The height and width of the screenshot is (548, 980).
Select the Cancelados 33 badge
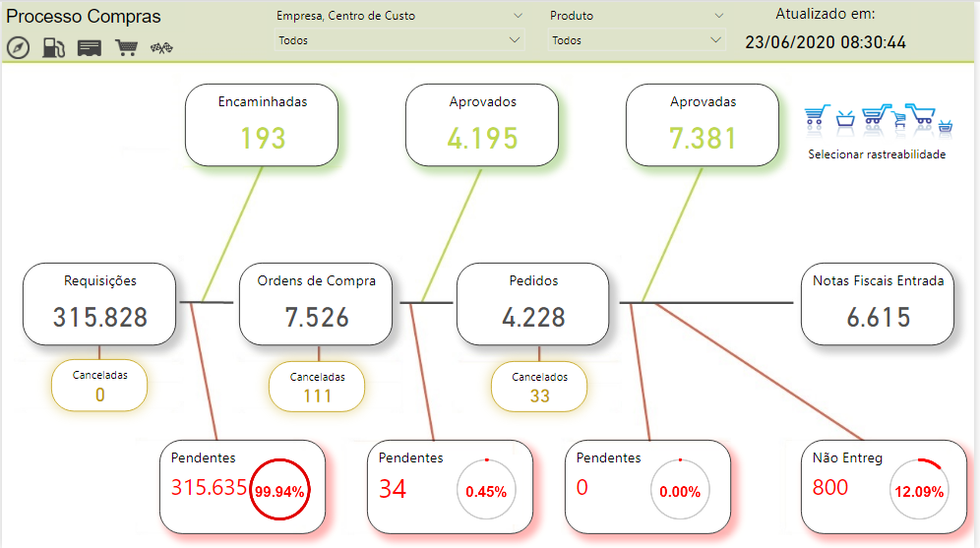coord(539,387)
